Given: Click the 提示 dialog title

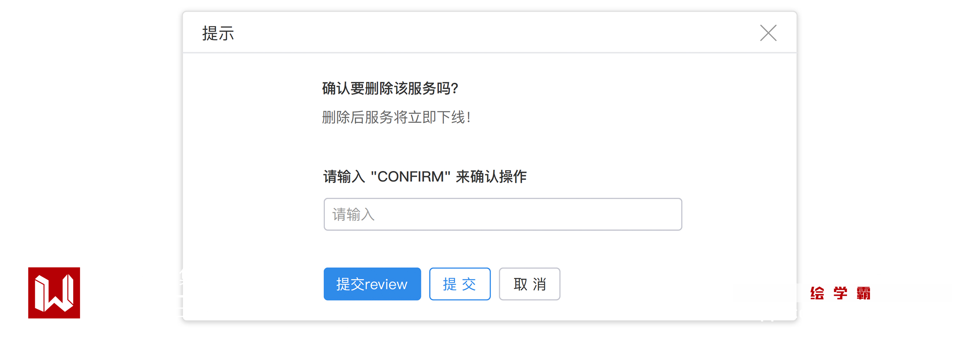Looking at the screenshot, I should point(218,34).
